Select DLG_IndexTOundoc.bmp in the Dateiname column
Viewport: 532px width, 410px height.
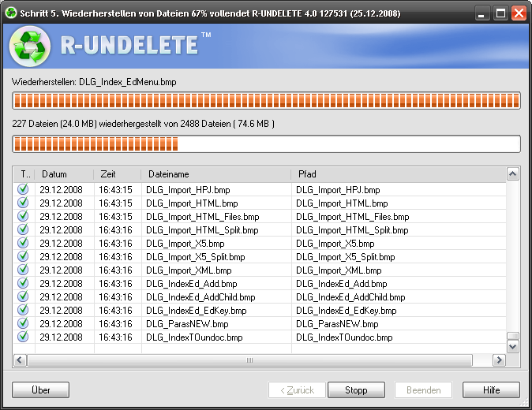[x=194, y=337]
